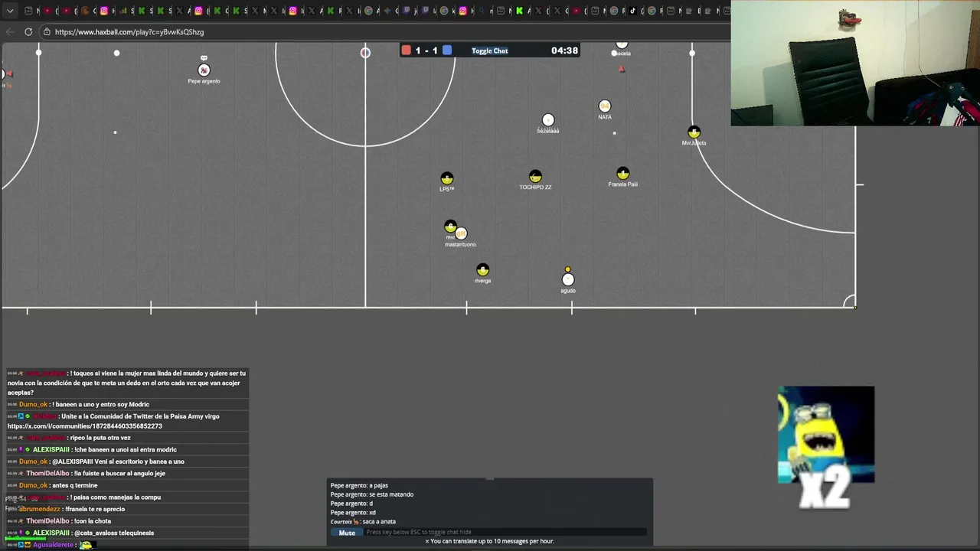Click bezeaaaa's white player disc
980x551 pixels.
pos(548,119)
